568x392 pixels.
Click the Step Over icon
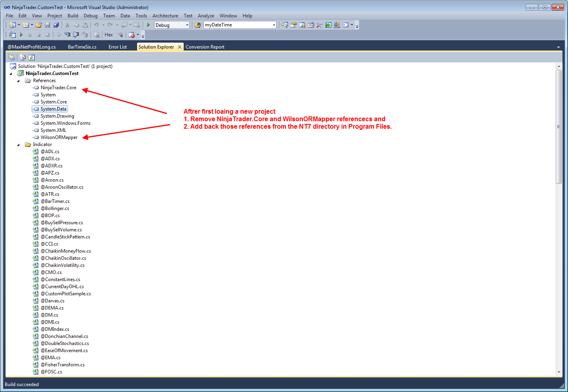76,35
